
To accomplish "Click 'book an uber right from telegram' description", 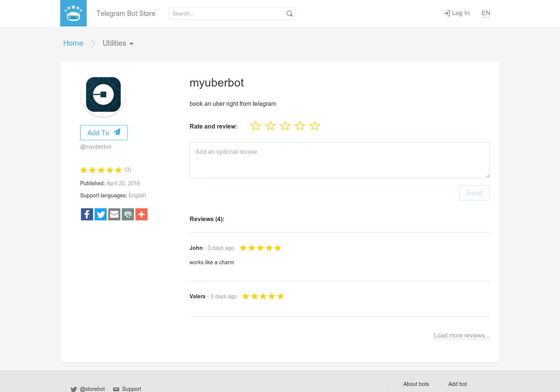I will point(233,104).
